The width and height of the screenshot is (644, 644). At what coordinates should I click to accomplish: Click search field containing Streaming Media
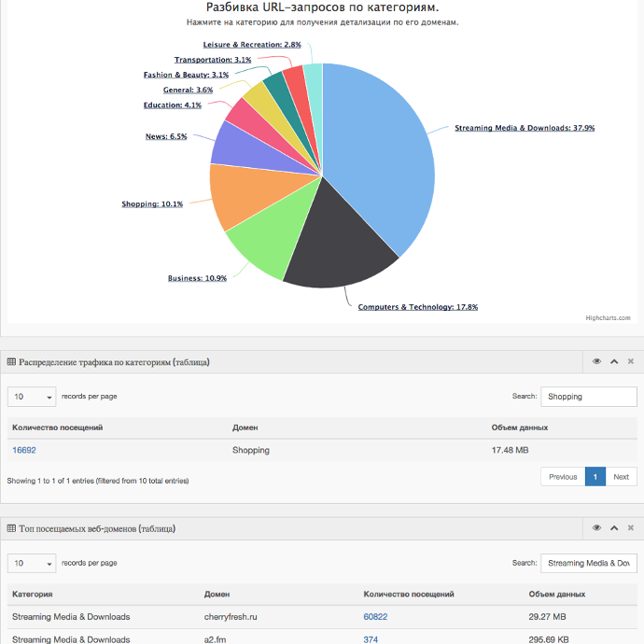pos(588,564)
